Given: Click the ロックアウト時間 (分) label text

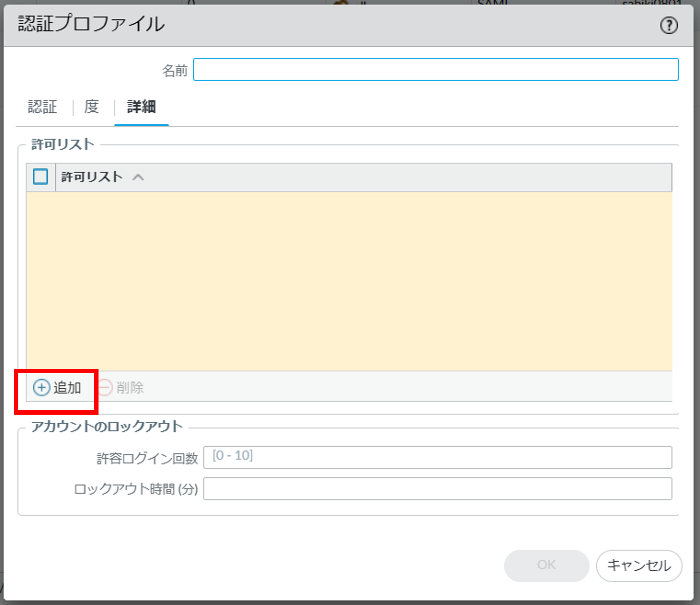Looking at the screenshot, I should [x=136, y=489].
